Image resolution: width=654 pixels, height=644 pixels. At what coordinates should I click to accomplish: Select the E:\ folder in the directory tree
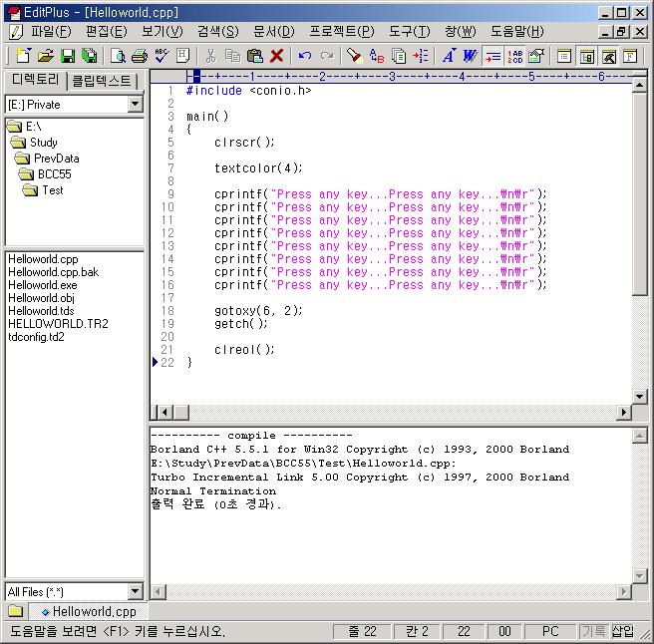tap(25, 127)
